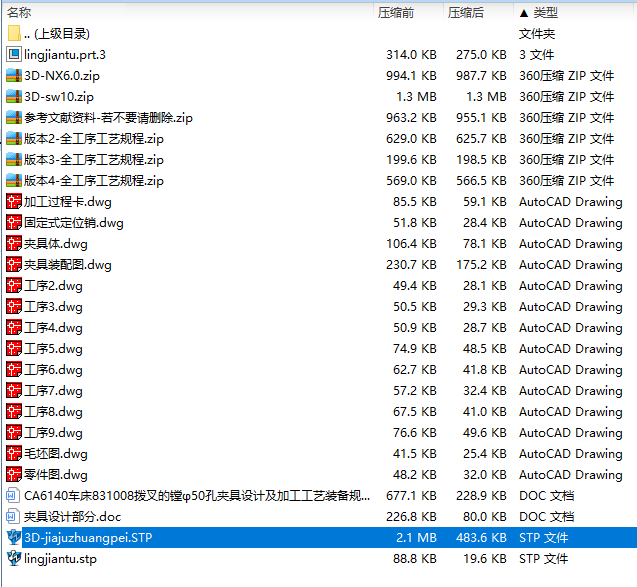Select file name 参考文献资料-若不要请删除.zip
The image size is (637, 587).
(x=108, y=117)
